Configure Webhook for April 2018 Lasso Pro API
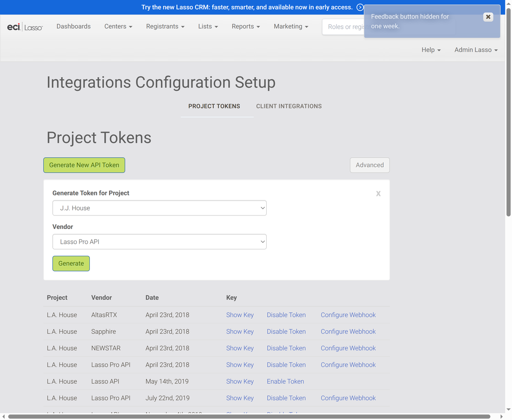Image resolution: width=512 pixels, height=420 pixels. point(348,365)
